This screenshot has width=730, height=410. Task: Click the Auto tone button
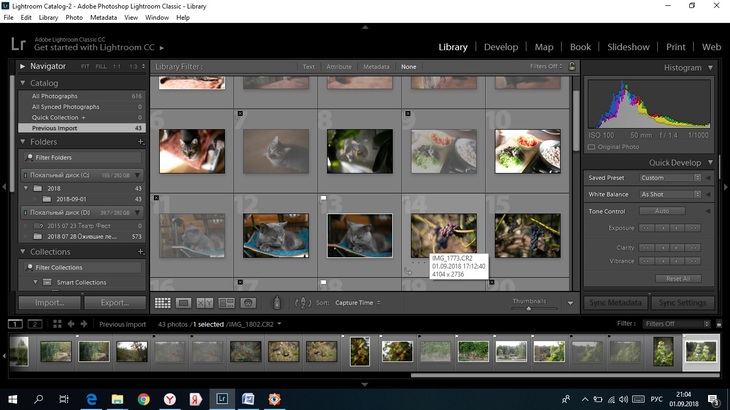click(662, 211)
